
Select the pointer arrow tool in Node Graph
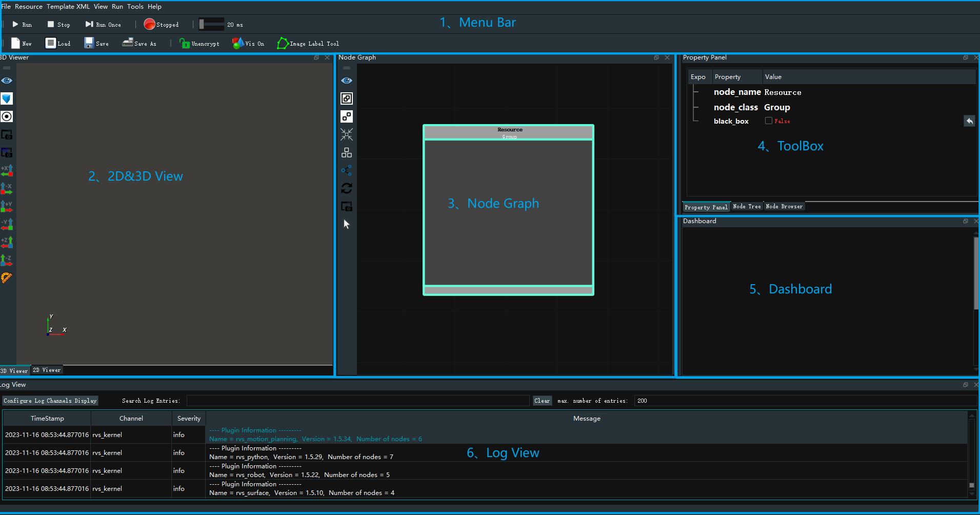pyautogui.click(x=347, y=224)
